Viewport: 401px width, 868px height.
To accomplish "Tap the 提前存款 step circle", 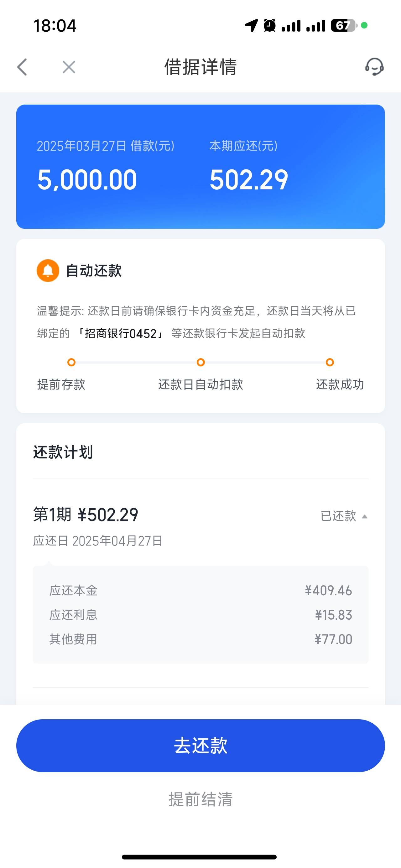I will coord(71,362).
